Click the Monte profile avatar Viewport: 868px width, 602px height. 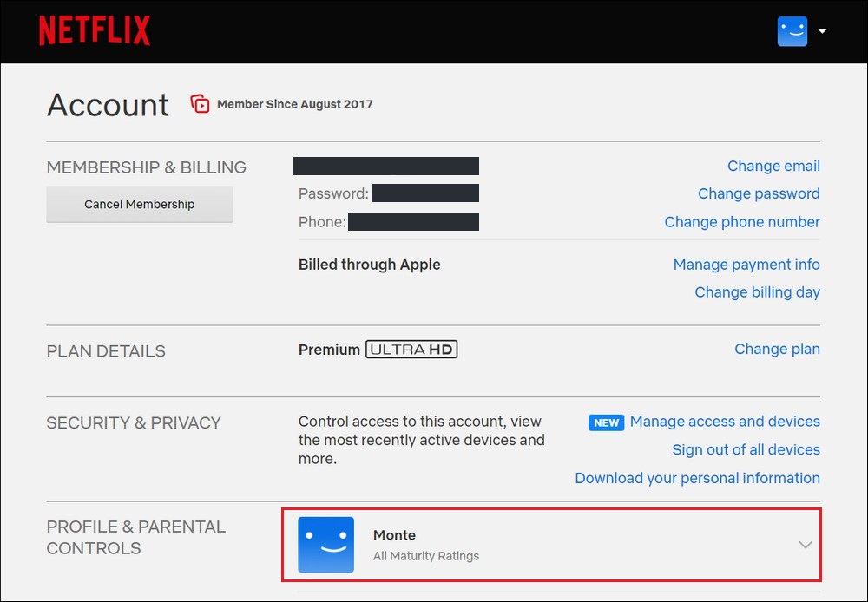[x=326, y=545]
